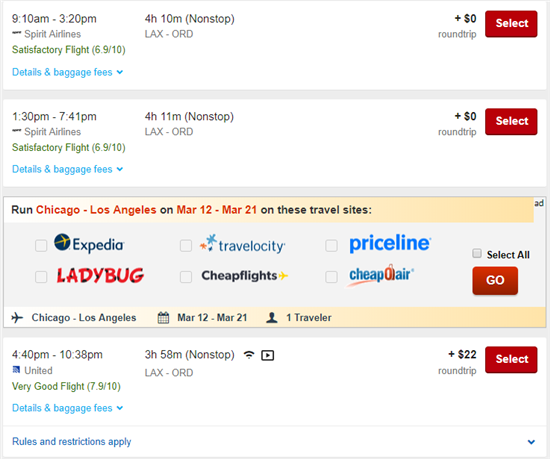Image resolution: width=550 pixels, height=459 pixels.
Task: Click the in-flight video entertainment icon
Action: [268, 356]
